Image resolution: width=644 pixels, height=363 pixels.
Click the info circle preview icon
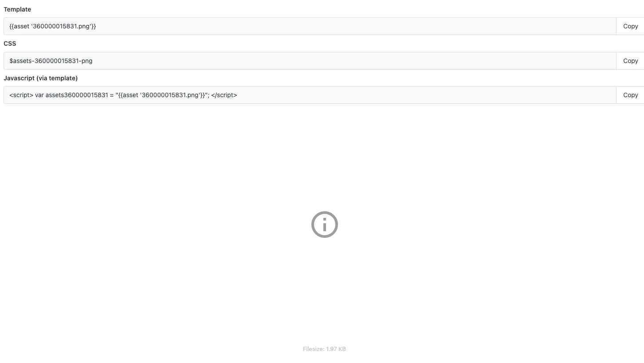pyautogui.click(x=325, y=225)
